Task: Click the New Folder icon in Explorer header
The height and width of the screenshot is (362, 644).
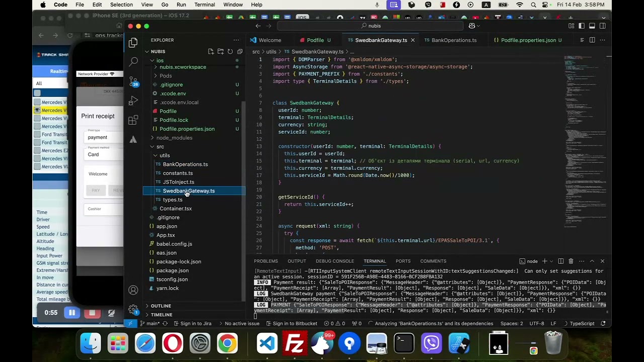Action: point(220,52)
